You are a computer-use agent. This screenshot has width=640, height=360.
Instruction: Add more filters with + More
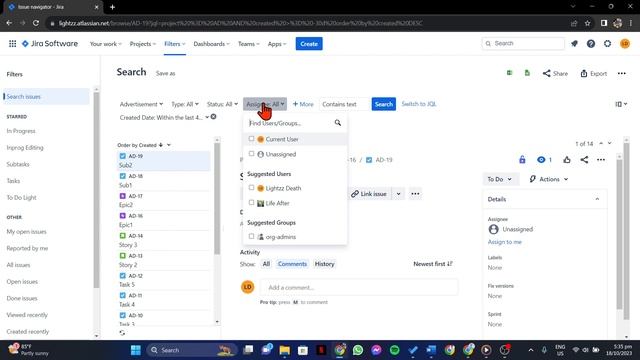point(303,104)
